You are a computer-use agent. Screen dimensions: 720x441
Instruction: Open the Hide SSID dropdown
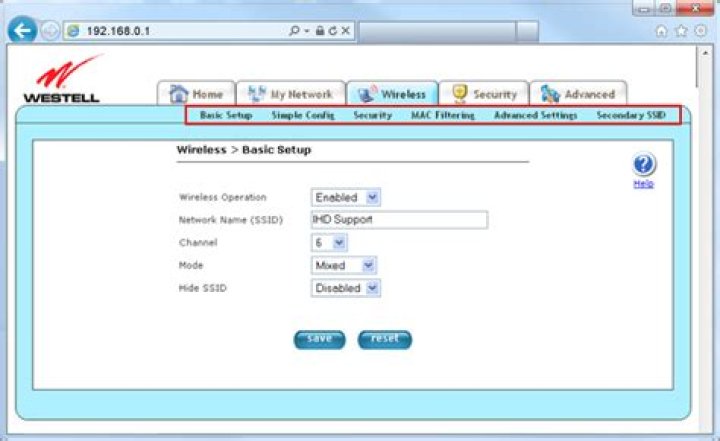click(347, 288)
